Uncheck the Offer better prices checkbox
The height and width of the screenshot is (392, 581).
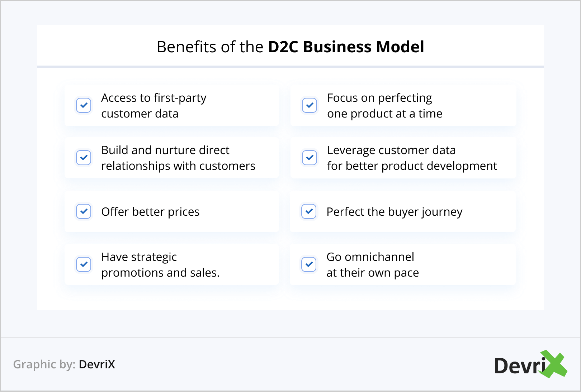[x=84, y=211]
